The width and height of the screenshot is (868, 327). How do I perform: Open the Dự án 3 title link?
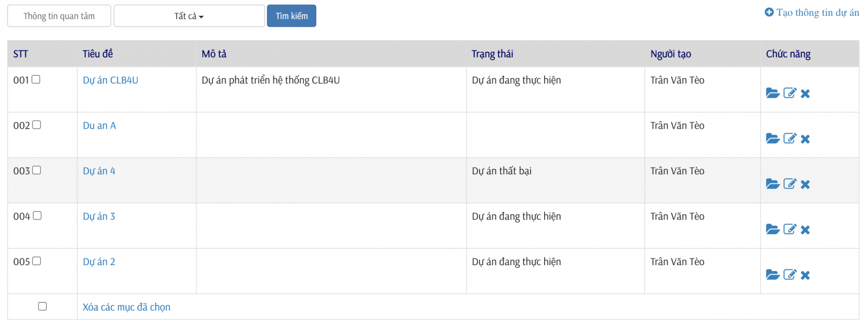(99, 216)
